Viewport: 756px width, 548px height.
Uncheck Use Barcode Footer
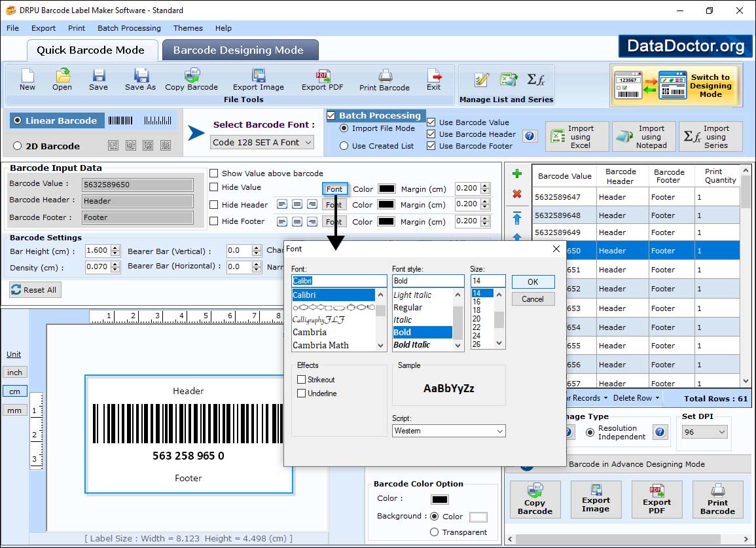431,146
